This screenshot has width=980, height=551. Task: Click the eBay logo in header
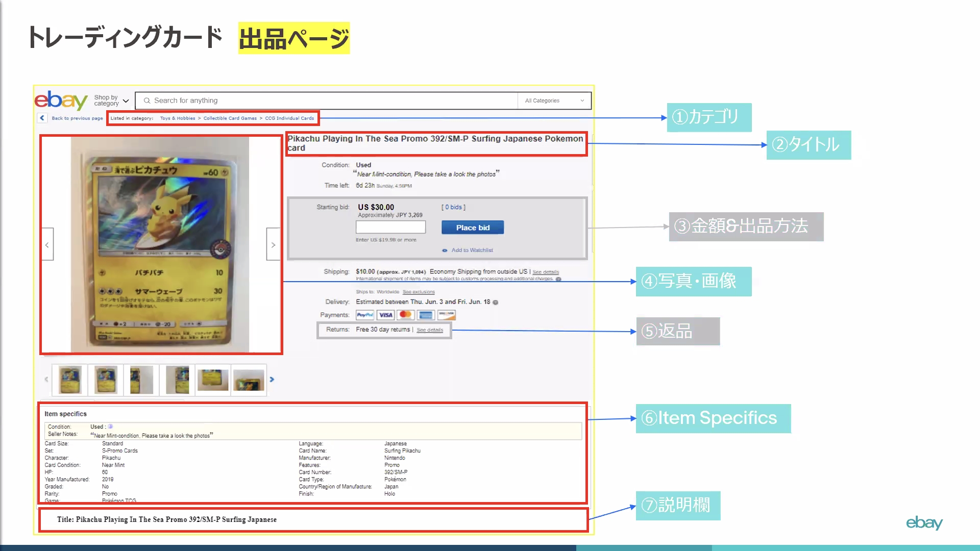coord(61,101)
